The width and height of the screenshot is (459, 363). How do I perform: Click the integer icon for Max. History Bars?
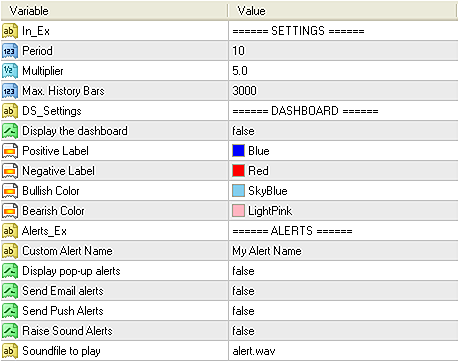(10, 91)
